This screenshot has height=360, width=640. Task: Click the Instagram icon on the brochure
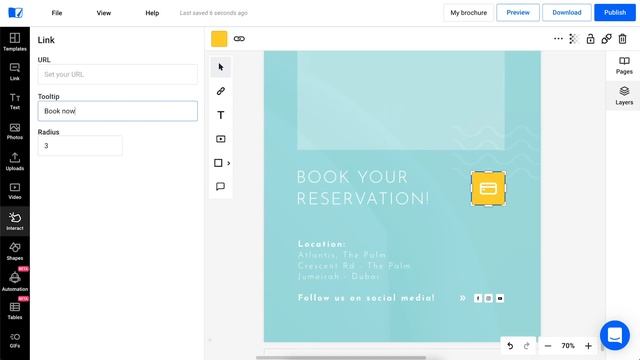[x=489, y=298]
